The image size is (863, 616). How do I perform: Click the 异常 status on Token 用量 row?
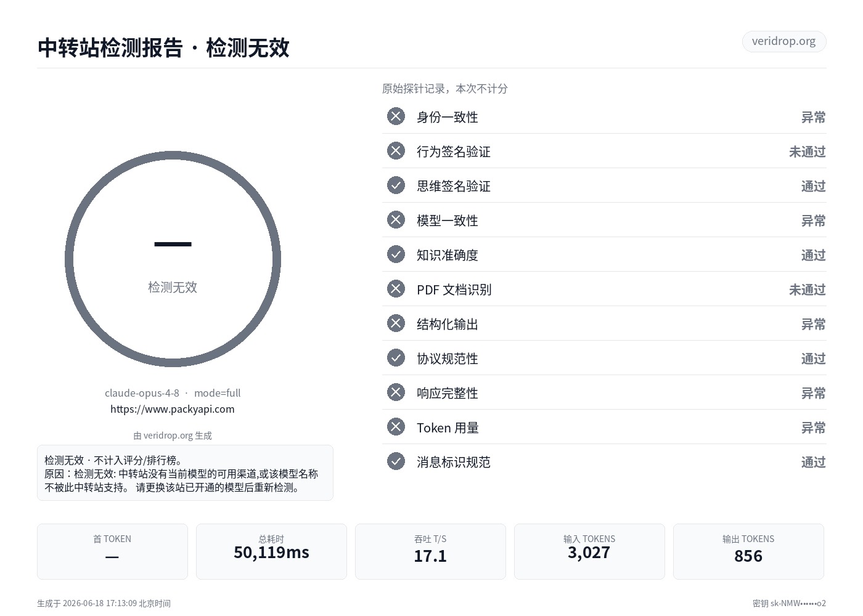(813, 428)
